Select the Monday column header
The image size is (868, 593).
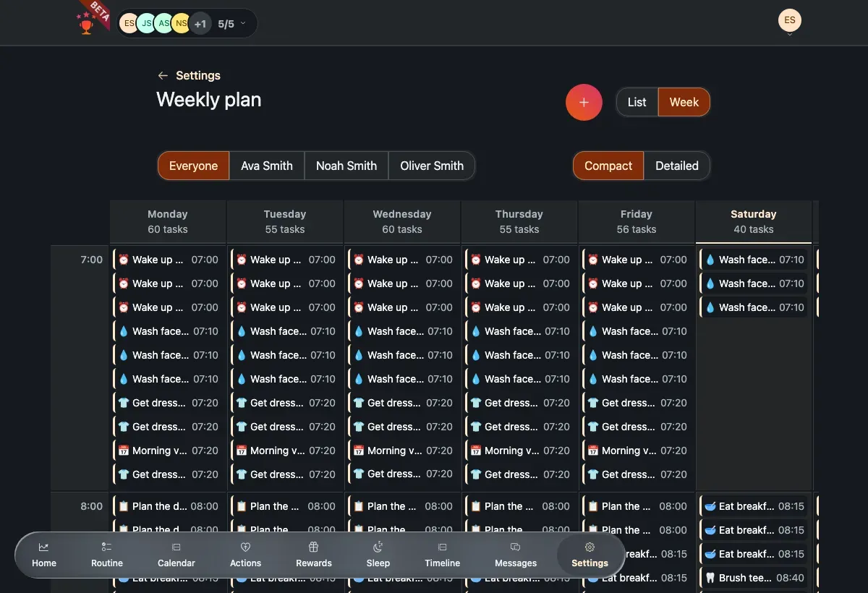[168, 222]
